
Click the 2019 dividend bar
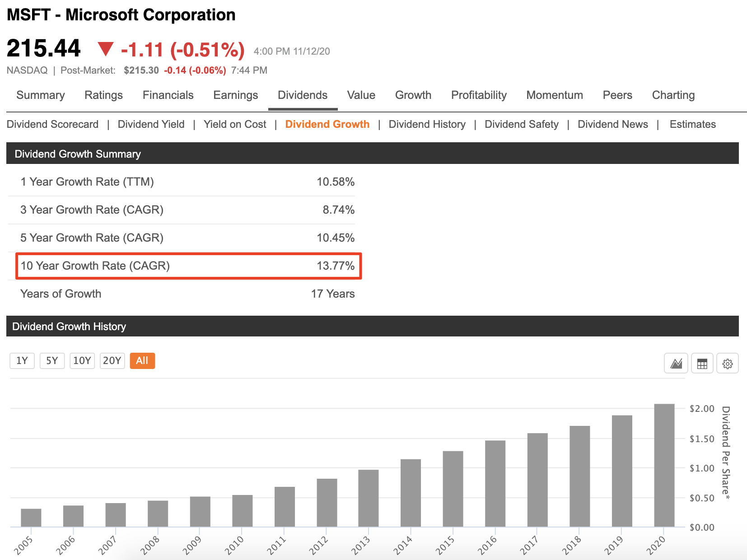[622, 471]
